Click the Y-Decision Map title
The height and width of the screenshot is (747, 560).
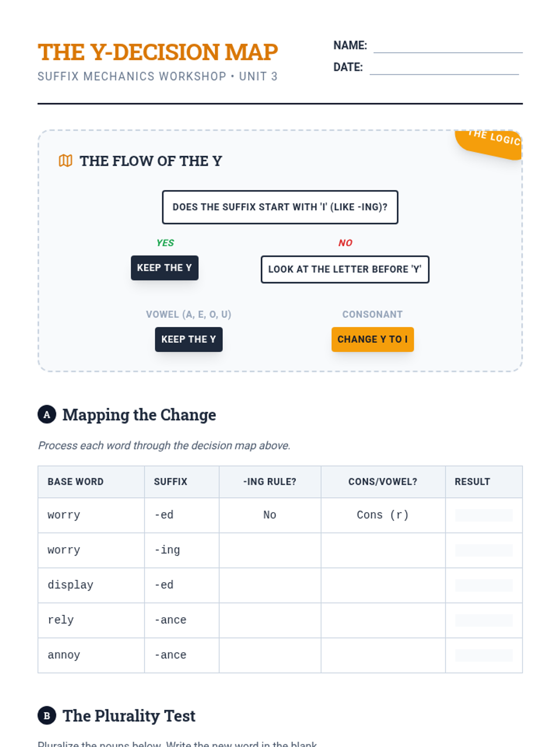pos(158,52)
